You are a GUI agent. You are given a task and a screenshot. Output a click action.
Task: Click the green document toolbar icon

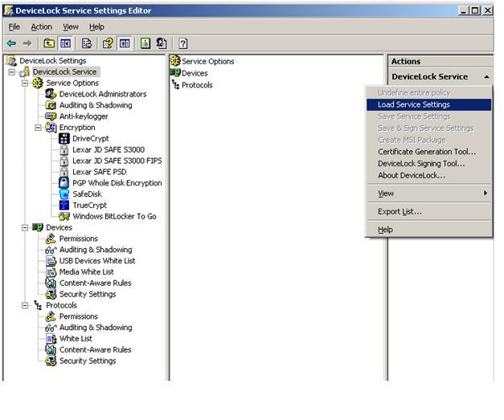(145, 43)
